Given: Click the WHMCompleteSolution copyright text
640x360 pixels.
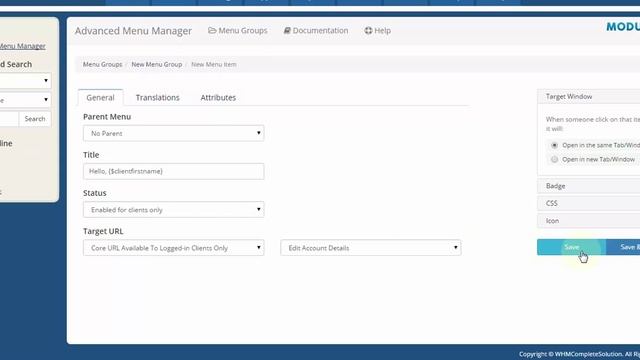Looking at the screenshot, I should pyautogui.click(x=580, y=354).
